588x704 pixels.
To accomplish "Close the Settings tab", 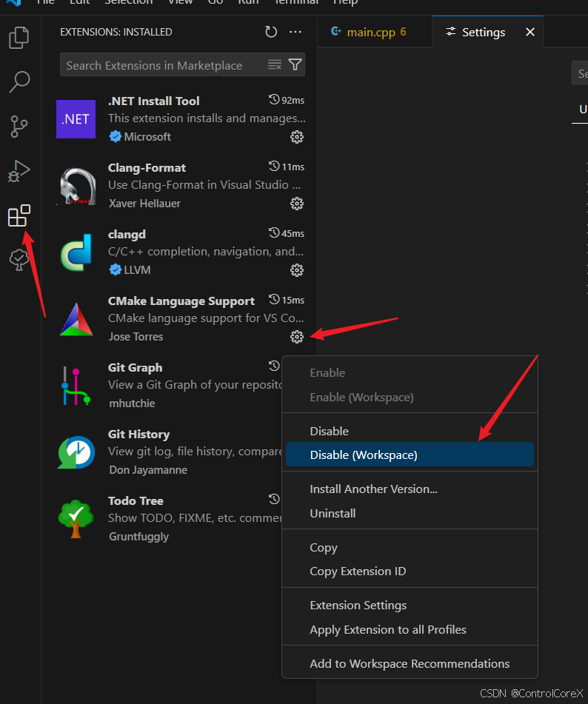I will (530, 32).
